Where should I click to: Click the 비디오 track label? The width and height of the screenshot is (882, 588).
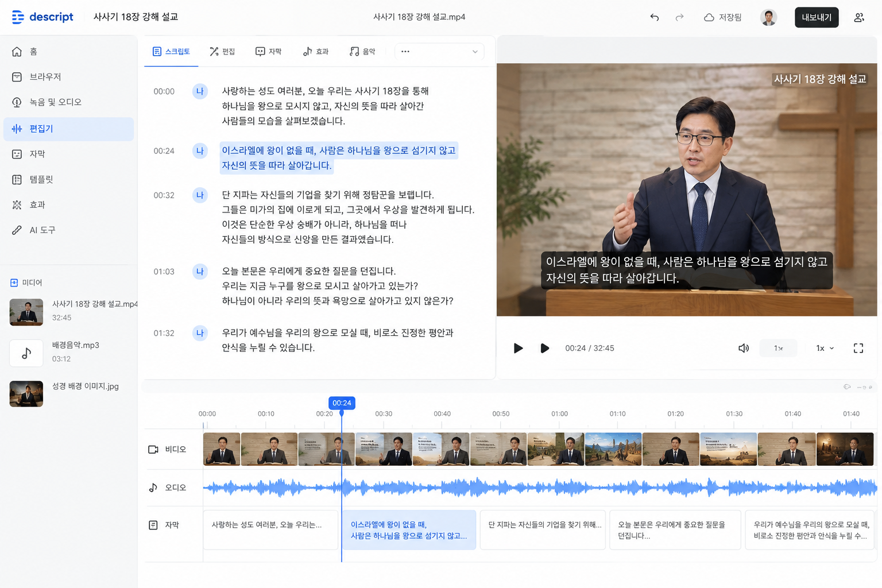point(167,449)
